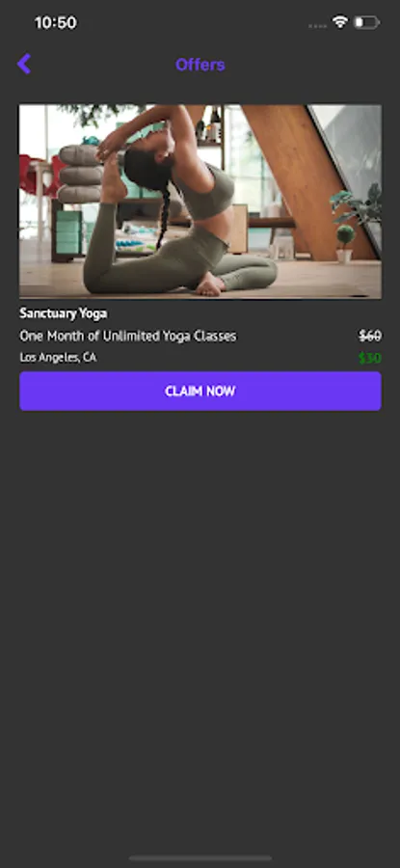Viewport: 400px width, 868px height.
Task: Click the green $30 discounted price
Action: click(370, 358)
